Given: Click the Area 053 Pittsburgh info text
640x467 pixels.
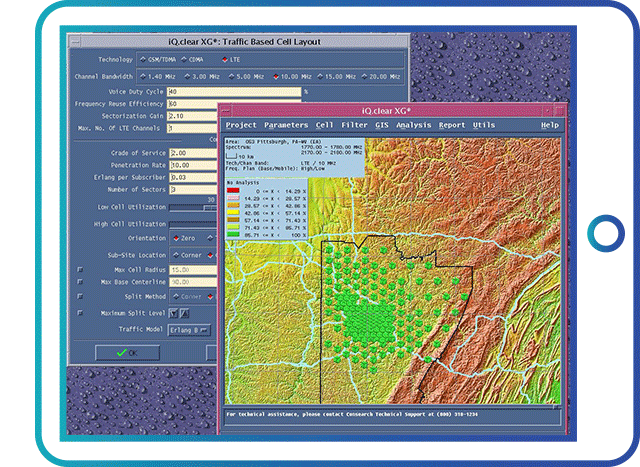Looking at the screenshot, I should (x=273, y=142).
